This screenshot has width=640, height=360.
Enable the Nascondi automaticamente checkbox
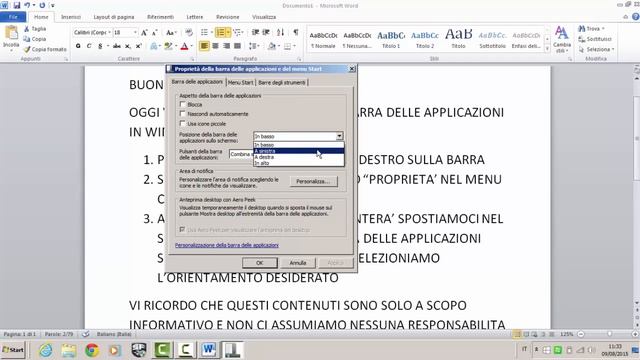click(x=182, y=114)
